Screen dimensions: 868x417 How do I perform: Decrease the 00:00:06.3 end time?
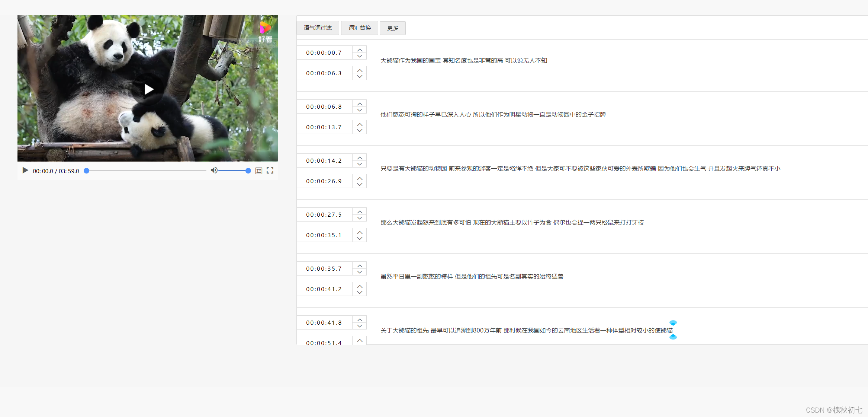click(x=360, y=77)
